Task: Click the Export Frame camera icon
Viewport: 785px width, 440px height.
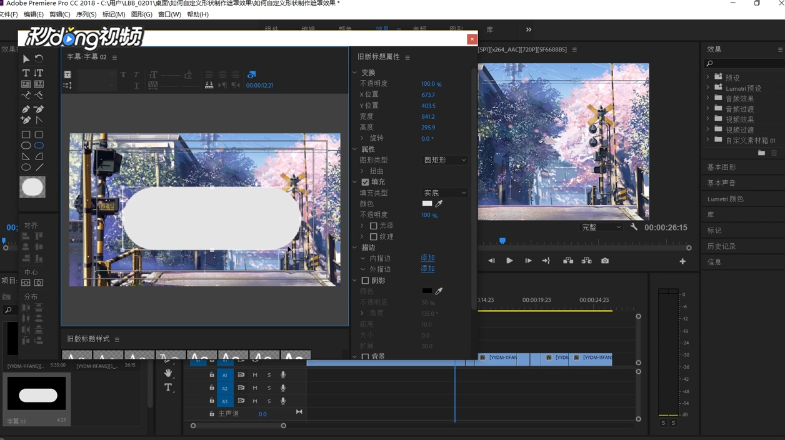Action: tap(605, 261)
